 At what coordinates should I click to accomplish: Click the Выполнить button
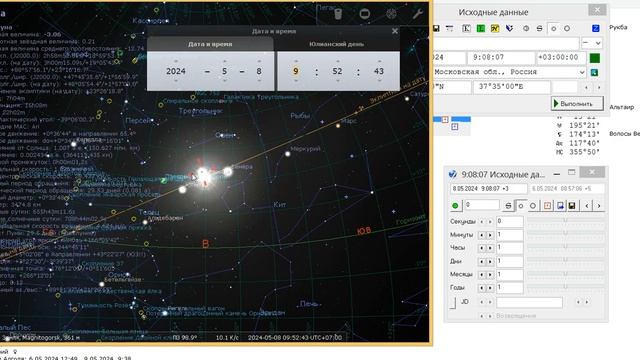(577, 104)
